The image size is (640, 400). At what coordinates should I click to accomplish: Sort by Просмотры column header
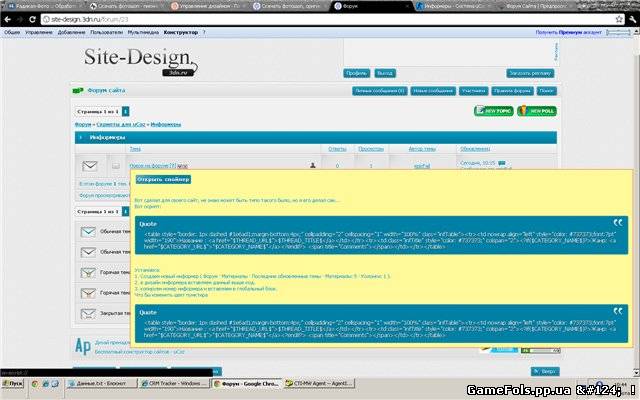click(x=371, y=149)
